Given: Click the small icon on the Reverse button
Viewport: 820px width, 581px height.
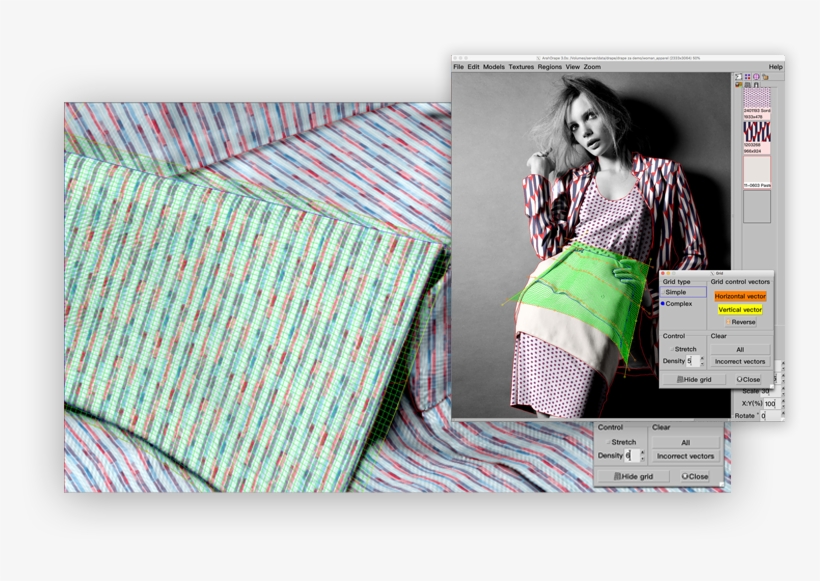Looking at the screenshot, I should pos(728,321).
